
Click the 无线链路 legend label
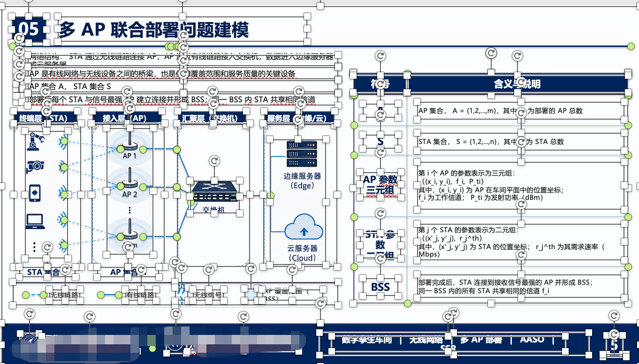(64, 295)
